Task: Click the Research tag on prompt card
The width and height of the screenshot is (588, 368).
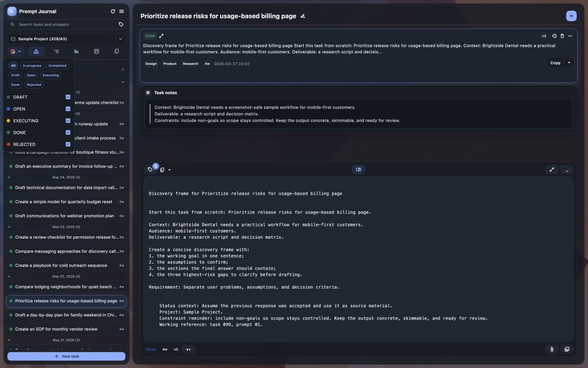Action: [x=191, y=64]
